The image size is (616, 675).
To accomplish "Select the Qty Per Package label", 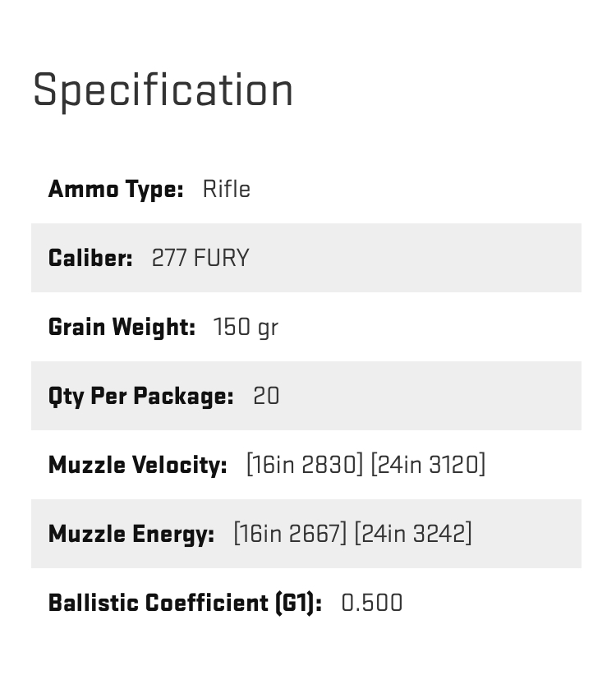I will click(140, 397).
